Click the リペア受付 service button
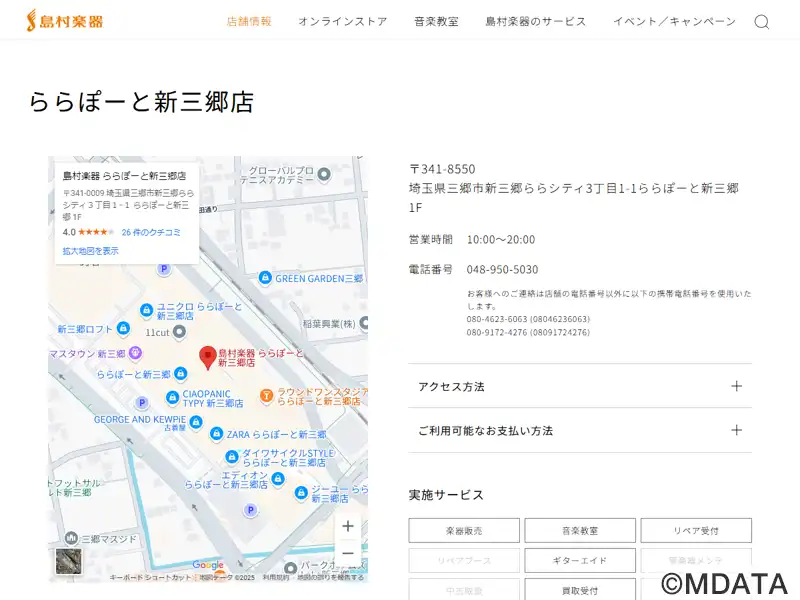800x600 pixels. tap(696, 531)
